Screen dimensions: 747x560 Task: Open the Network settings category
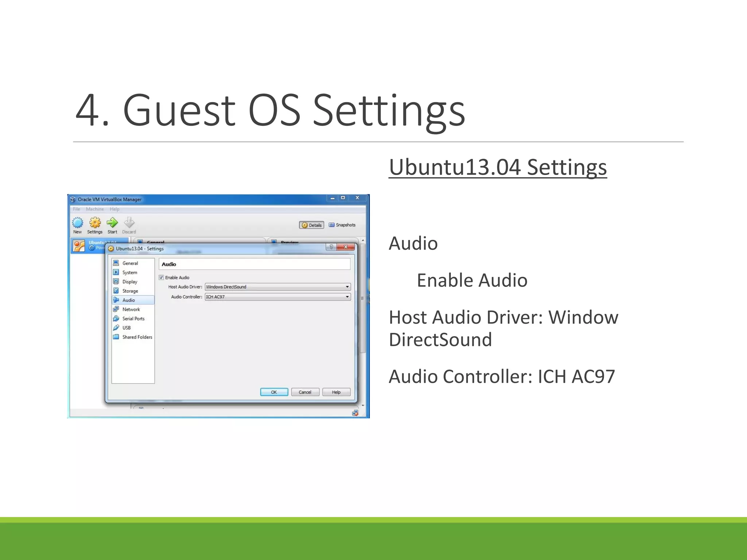[133, 310]
